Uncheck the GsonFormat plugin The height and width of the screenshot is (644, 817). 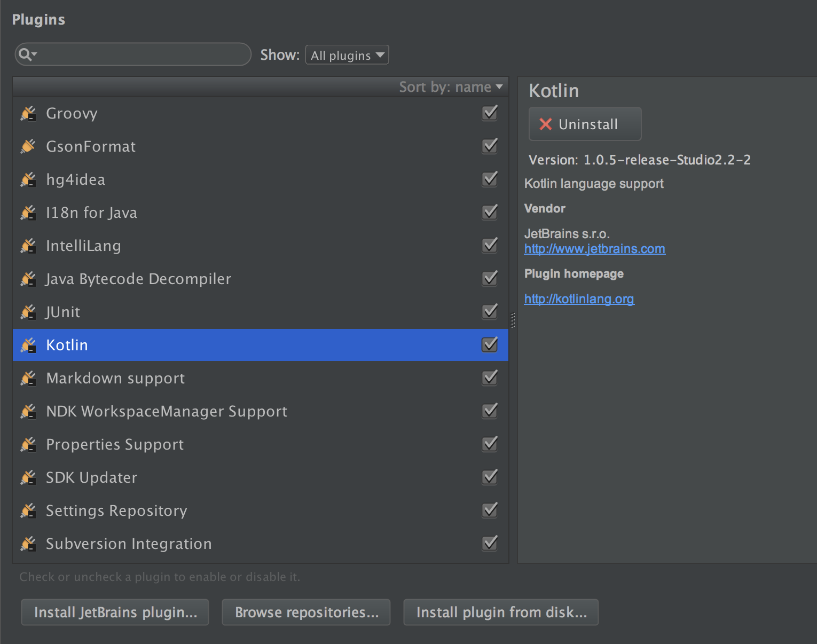(x=490, y=146)
